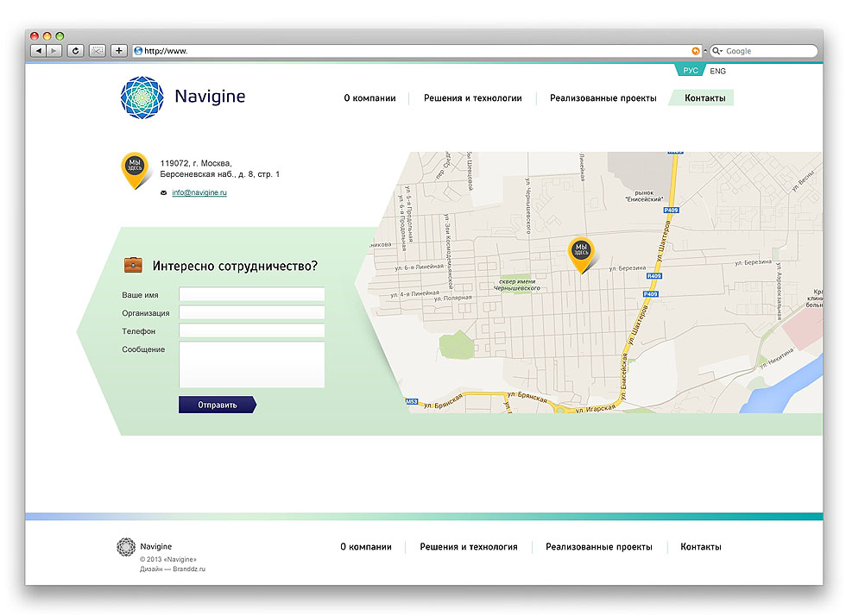
Task: Select the РУС language option
Action: pos(691,72)
